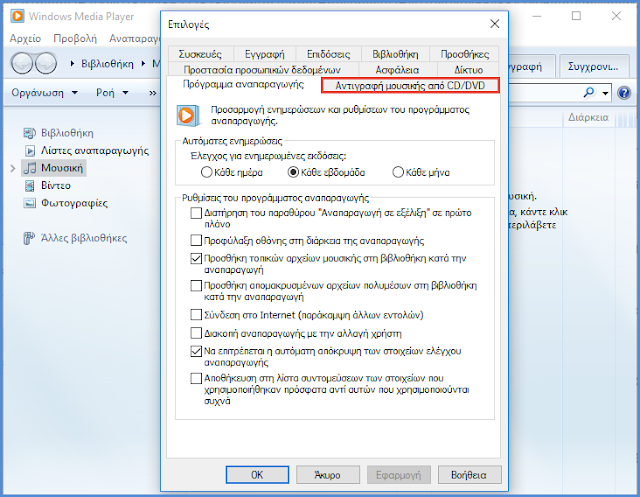Click the forward navigation arrow in Media Player
This screenshot has height=497, width=640.
(x=46, y=64)
